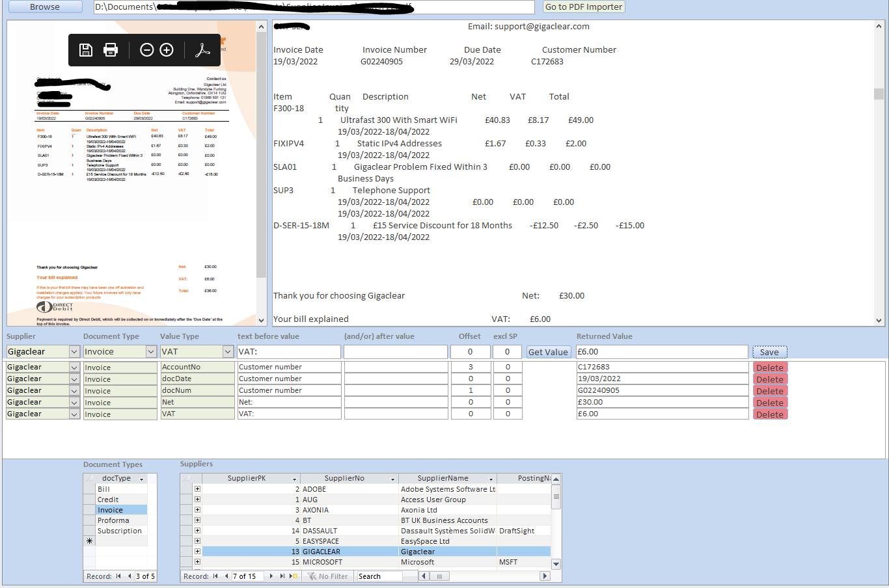
Task: Go to next record in Suppliers navigation
Action: 271,576
